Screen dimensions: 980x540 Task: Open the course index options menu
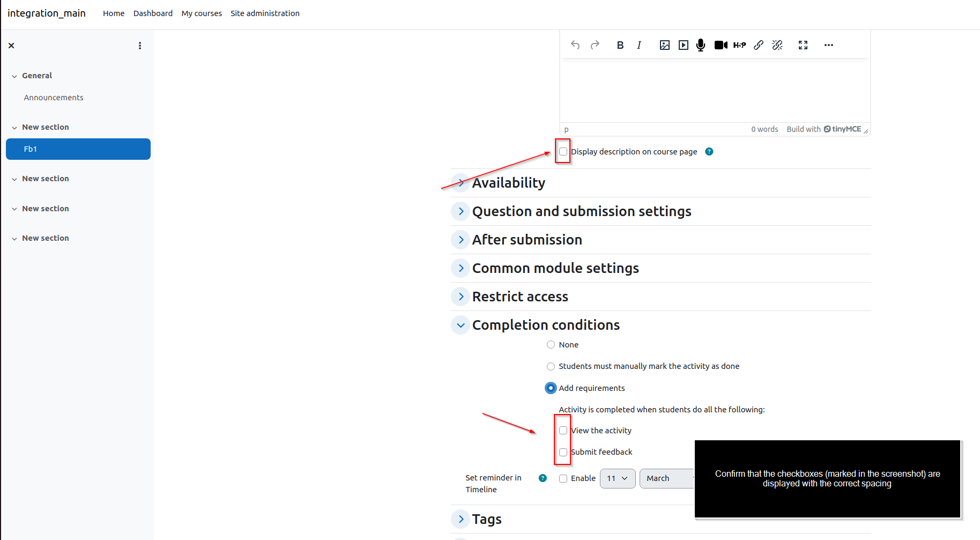pyautogui.click(x=140, y=46)
